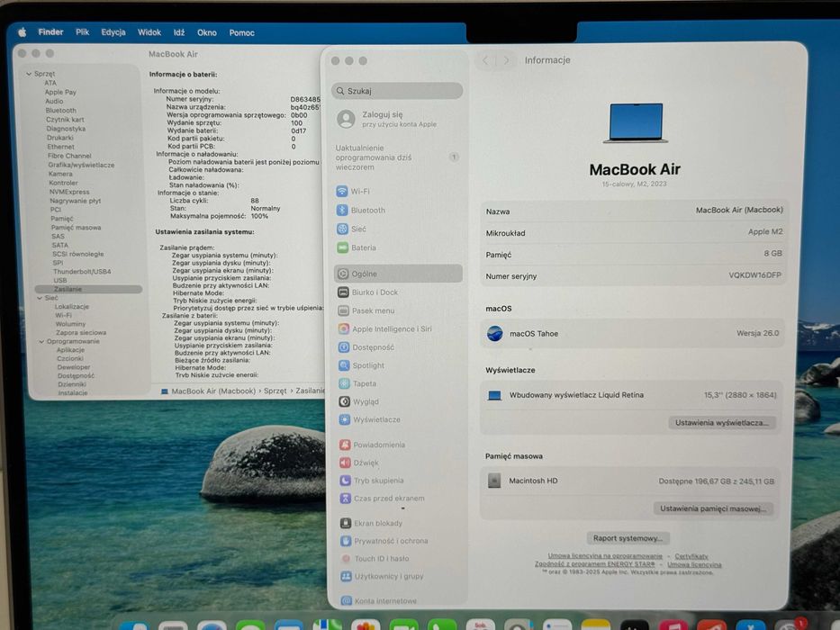Select Apple Pay in hardware tree
This screenshot has width=840, height=630.
coord(60,92)
